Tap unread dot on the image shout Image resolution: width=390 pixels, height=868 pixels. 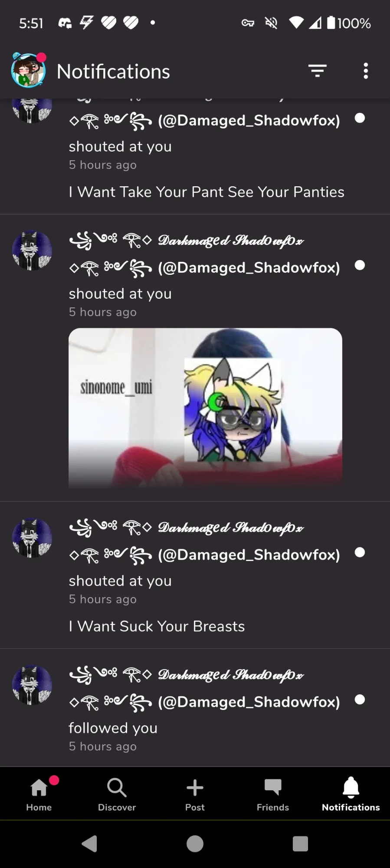[360, 265]
